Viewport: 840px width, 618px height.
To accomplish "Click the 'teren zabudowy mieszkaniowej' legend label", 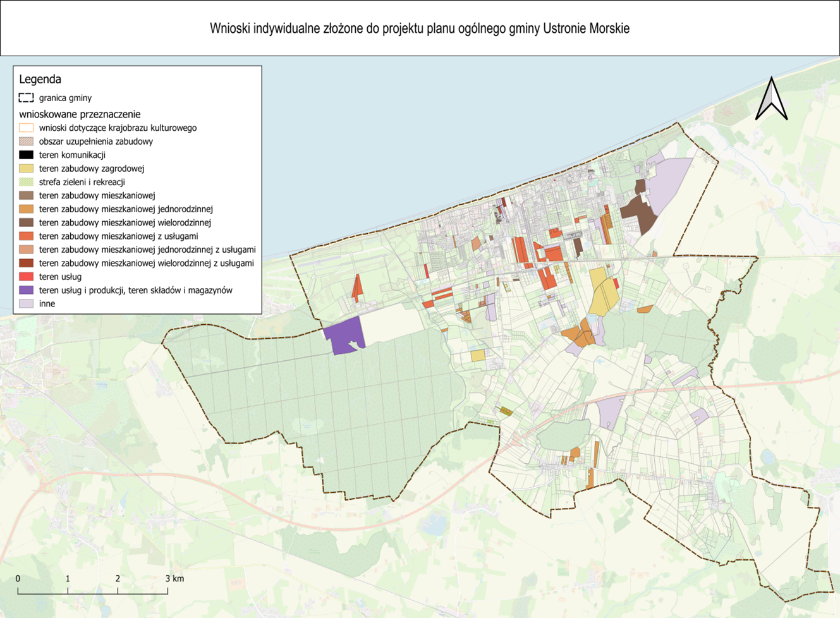I will (x=97, y=196).
